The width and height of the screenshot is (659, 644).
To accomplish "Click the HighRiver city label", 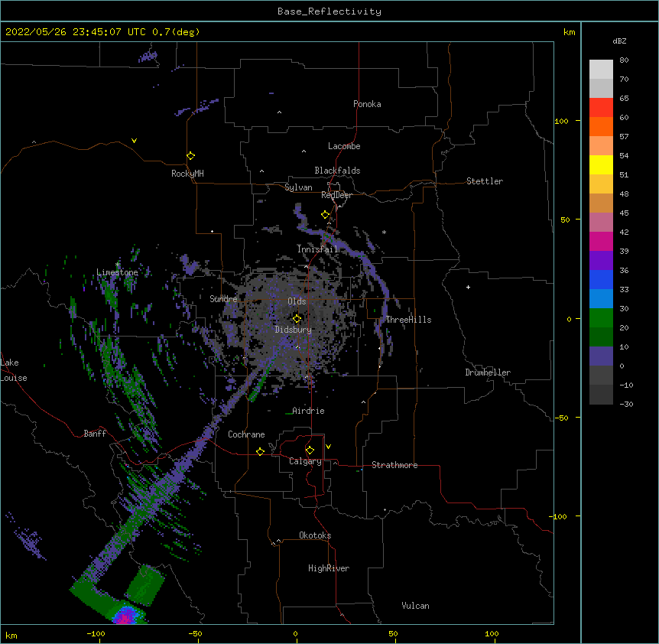I will 329,568.
